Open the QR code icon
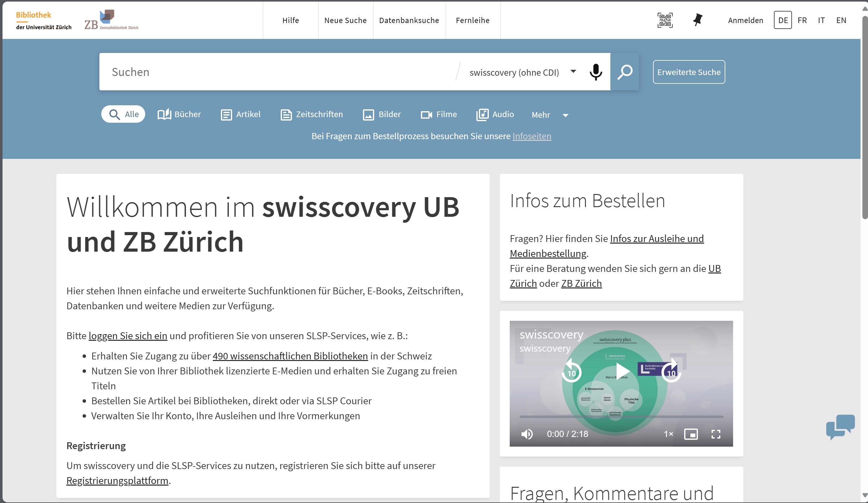The width and height of the screenshot is (868, 503). (665, 20)
